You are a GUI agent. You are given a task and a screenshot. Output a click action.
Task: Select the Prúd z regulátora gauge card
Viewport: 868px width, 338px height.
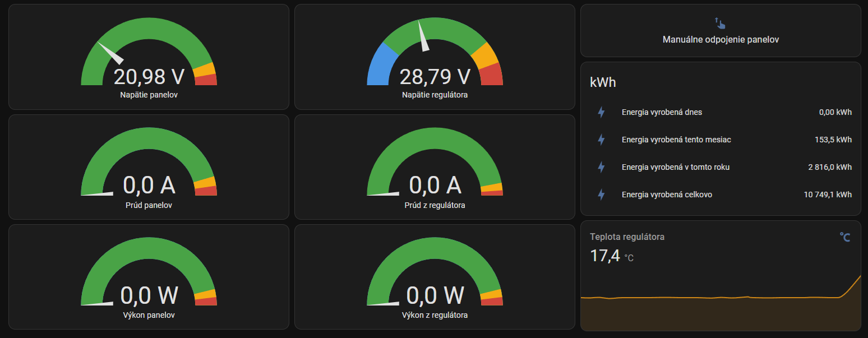click(435, 167)
